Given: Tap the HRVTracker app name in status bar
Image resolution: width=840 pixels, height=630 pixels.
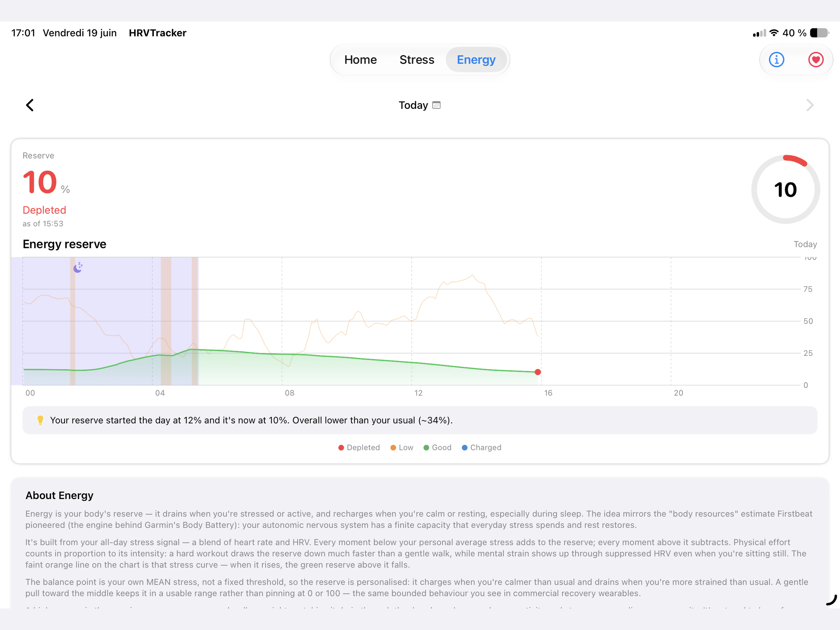Looking at the screenshot, I should (158, 33).
